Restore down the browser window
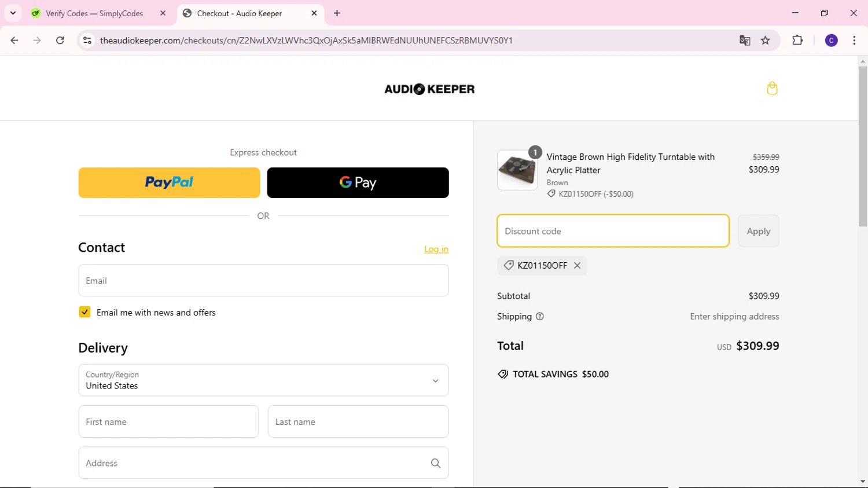 click(x=824, y=13)
